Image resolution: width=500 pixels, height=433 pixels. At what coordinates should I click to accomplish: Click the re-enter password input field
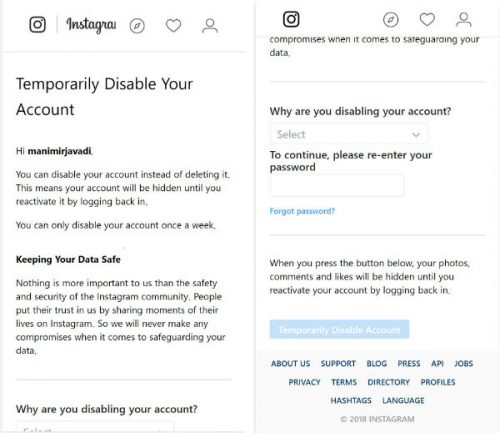(337, 185)
